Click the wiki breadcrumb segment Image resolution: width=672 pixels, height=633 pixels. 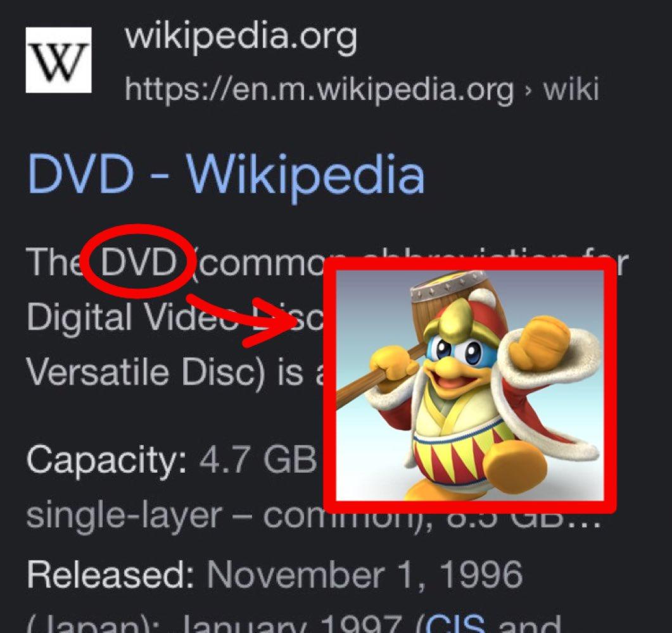[571, 89]
